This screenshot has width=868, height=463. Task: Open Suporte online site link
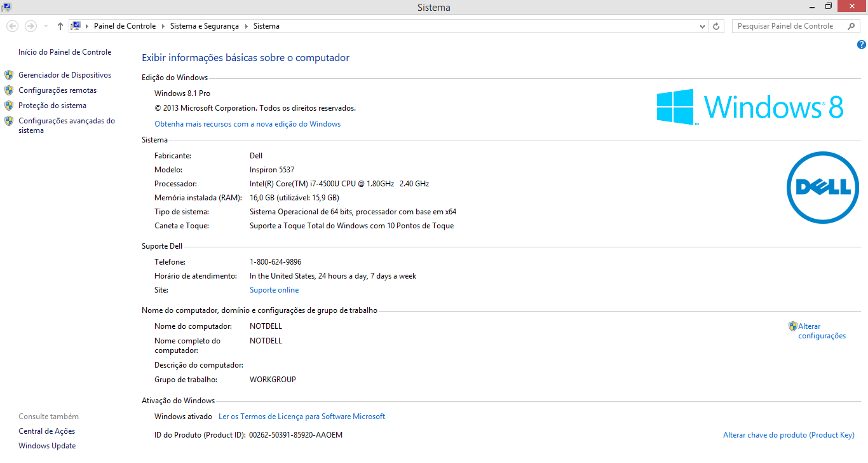point(274,290)
